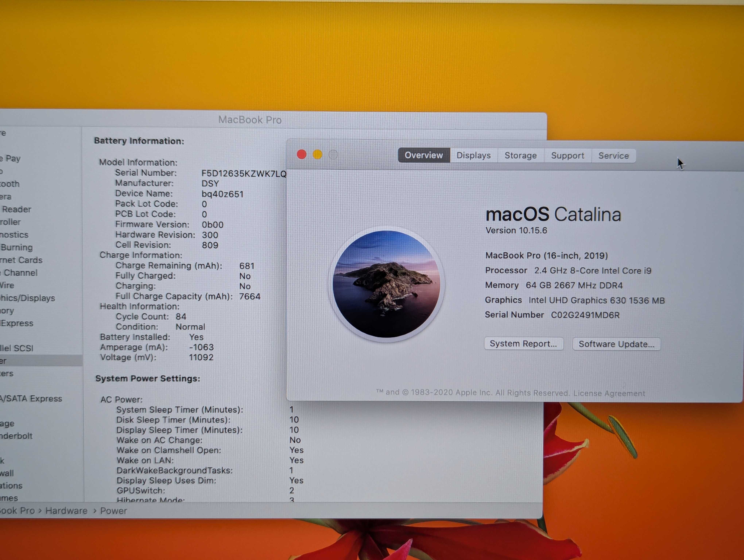Select the highlighted Power sidebar row

point(41,361)
